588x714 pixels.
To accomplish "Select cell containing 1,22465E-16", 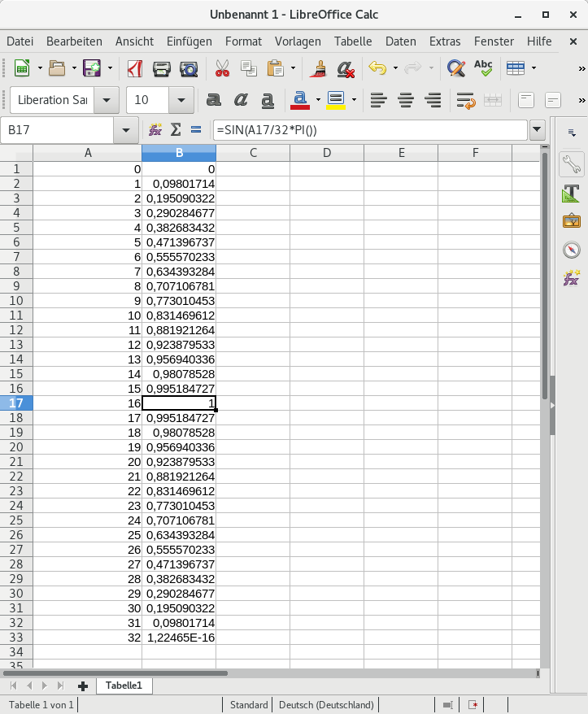I will [x=179, y=638].
